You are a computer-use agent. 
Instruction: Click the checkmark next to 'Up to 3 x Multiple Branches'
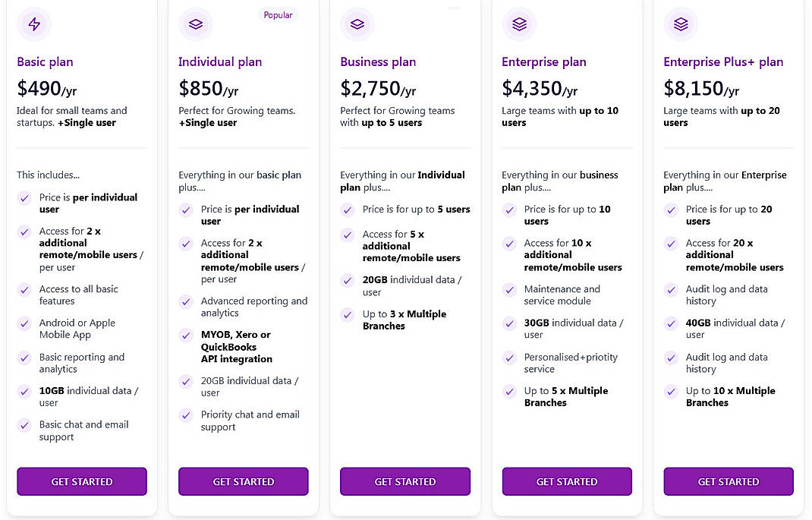tap(348, 314)
